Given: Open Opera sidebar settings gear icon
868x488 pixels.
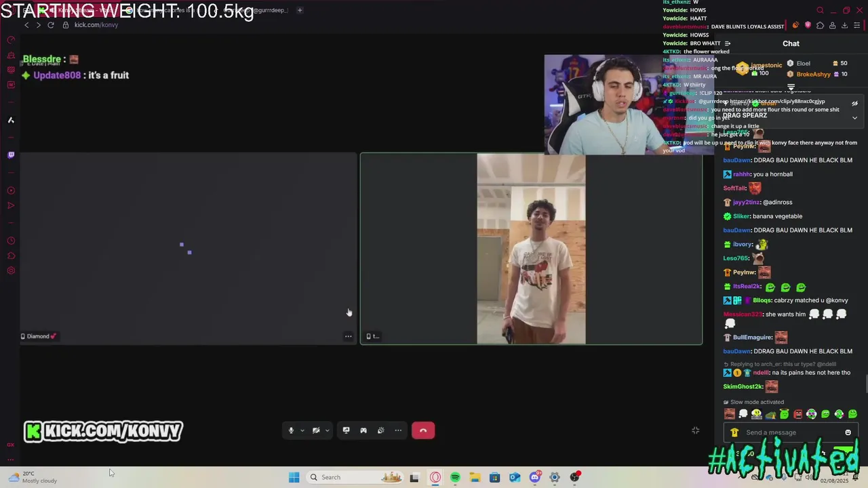Looking at the screenshot, I should point(11,270).
